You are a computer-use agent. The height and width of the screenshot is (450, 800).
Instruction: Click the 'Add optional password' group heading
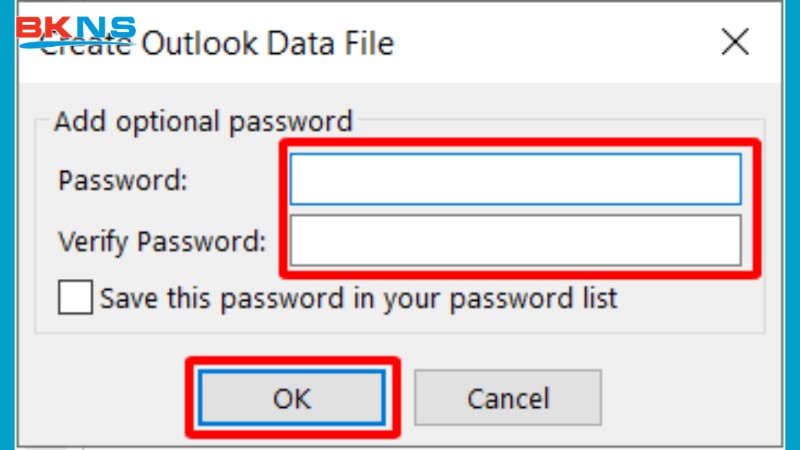tap(203, 122)
